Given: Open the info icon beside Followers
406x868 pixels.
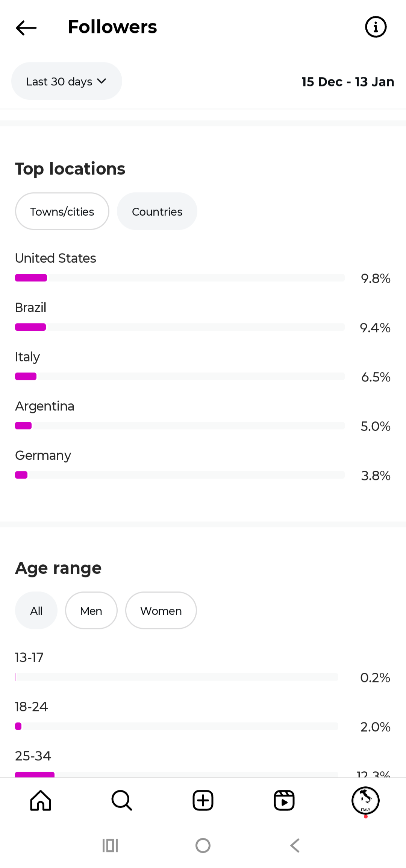Looking at the screenshot, I should (376, 27).
